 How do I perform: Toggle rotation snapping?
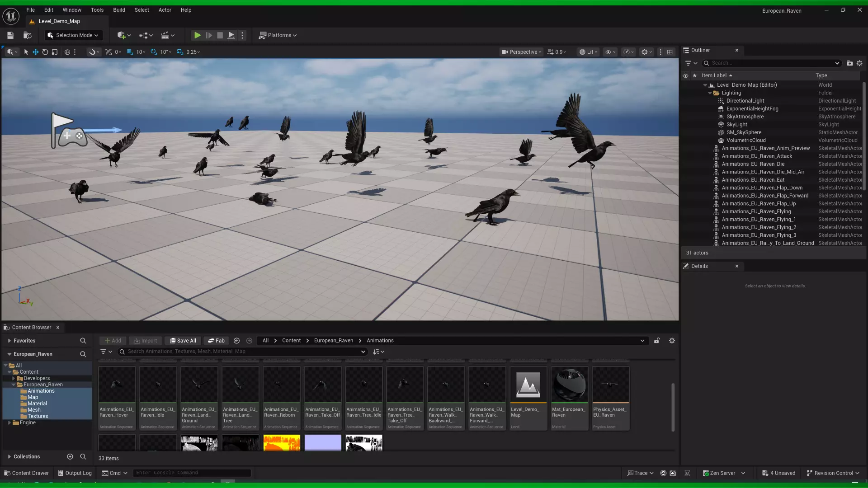click(x=154, y=52)
